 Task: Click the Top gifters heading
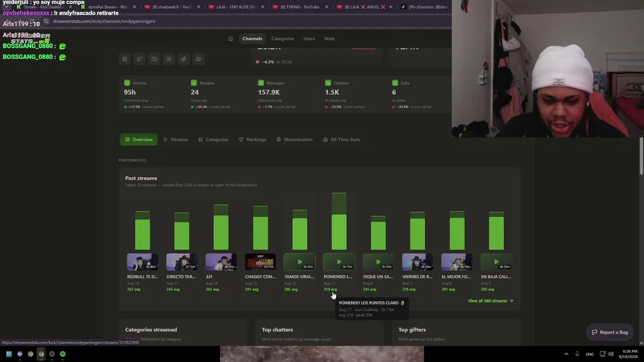click(412, 330)
